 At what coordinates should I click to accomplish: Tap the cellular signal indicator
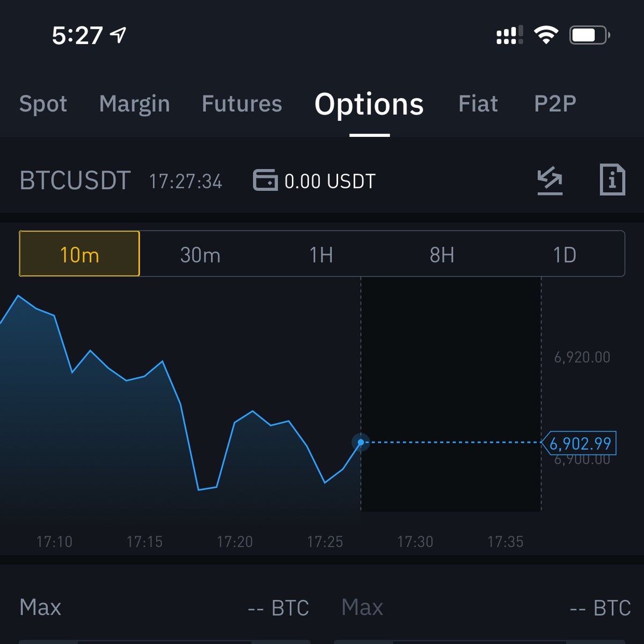(x=509, y=36)
